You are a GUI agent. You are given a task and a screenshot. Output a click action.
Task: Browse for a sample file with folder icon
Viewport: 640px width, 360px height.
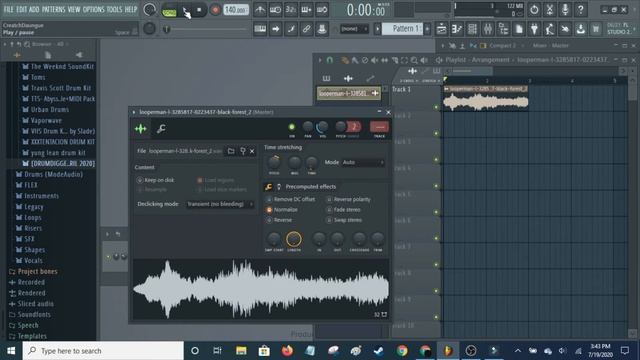[231, 151]
